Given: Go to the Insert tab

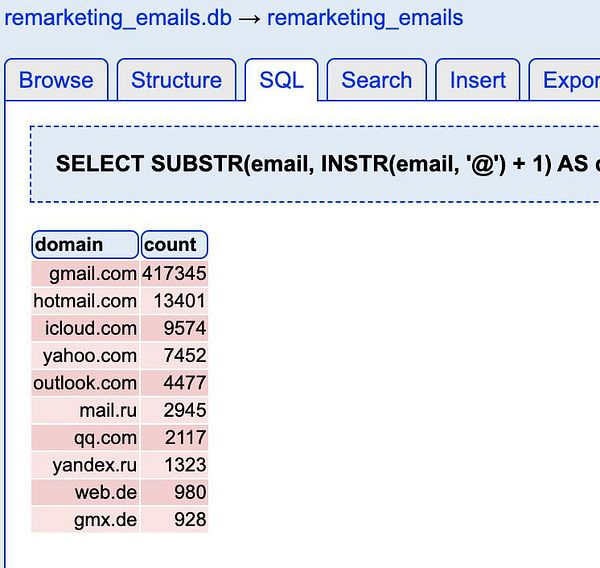Looking at the screenshot, I should (478, 80).
